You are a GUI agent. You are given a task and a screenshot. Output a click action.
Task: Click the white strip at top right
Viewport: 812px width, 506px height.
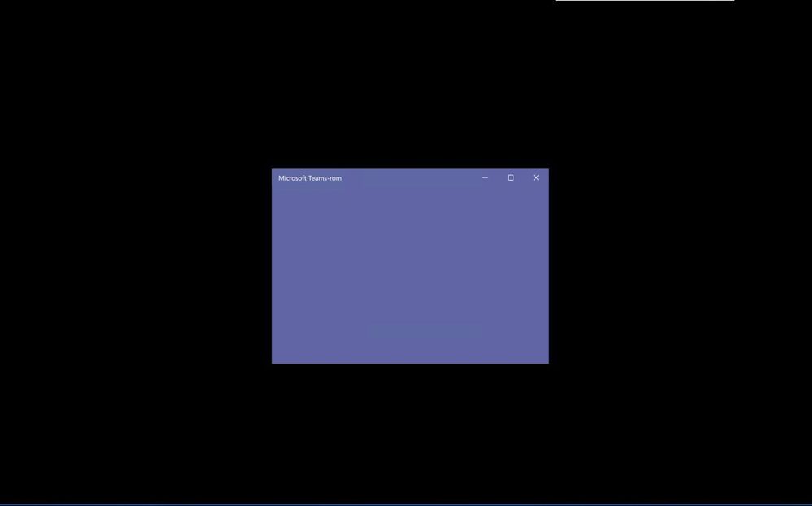click(643, 2)
